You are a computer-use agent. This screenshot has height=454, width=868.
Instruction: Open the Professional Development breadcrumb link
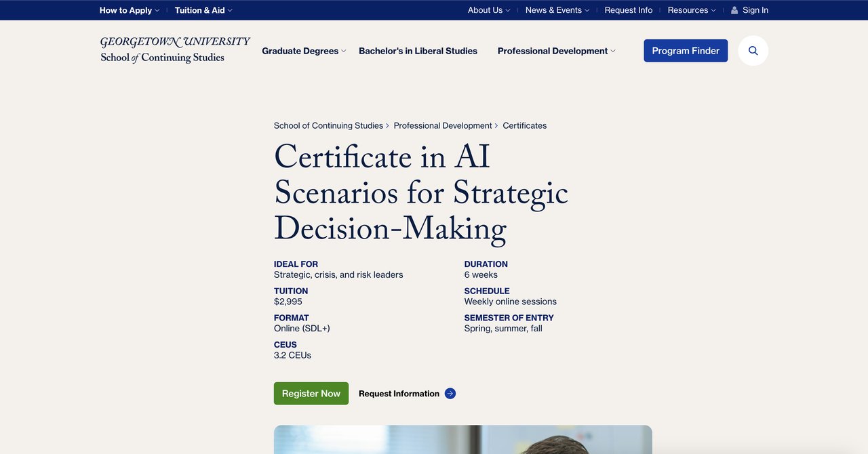[x=443, y=126]
